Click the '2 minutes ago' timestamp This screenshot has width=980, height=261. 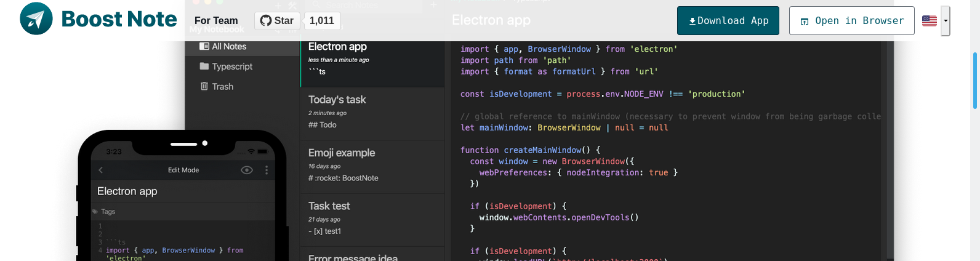click(327, 113)
